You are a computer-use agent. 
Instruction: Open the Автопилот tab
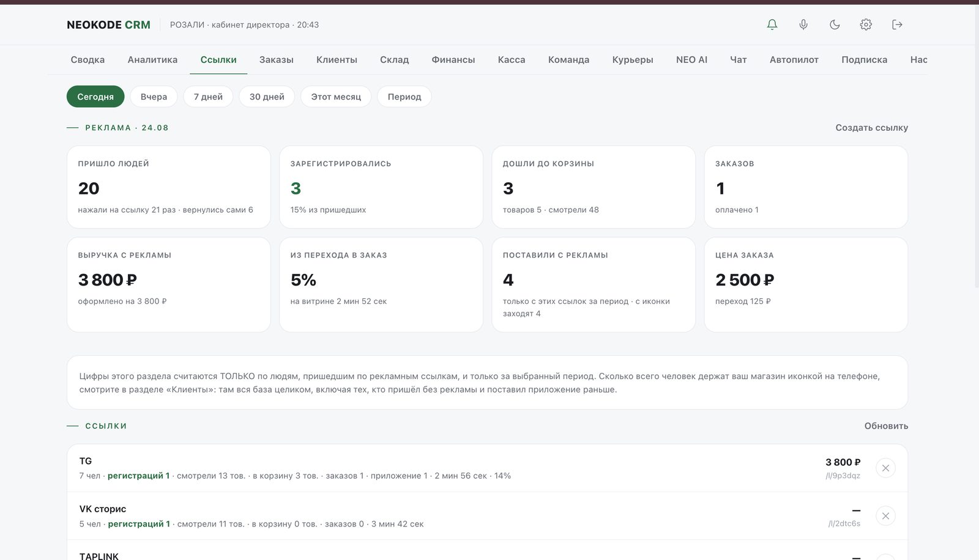[794, 59]
